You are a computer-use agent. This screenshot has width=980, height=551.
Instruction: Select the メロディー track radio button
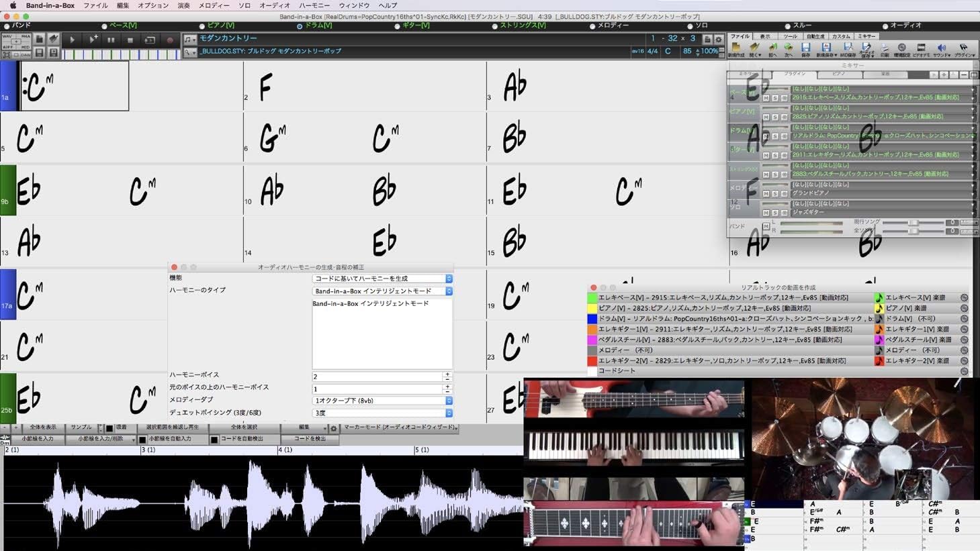click(x=592, y=26)
